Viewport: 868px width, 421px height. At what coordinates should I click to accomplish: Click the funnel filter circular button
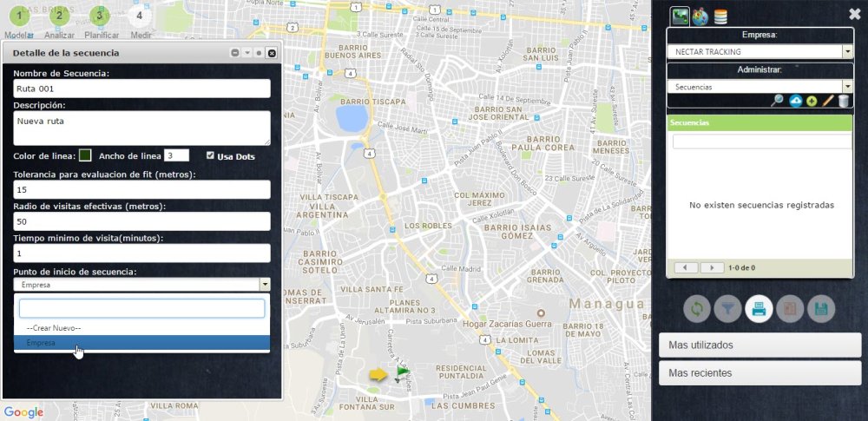click(x=727, y=309)
